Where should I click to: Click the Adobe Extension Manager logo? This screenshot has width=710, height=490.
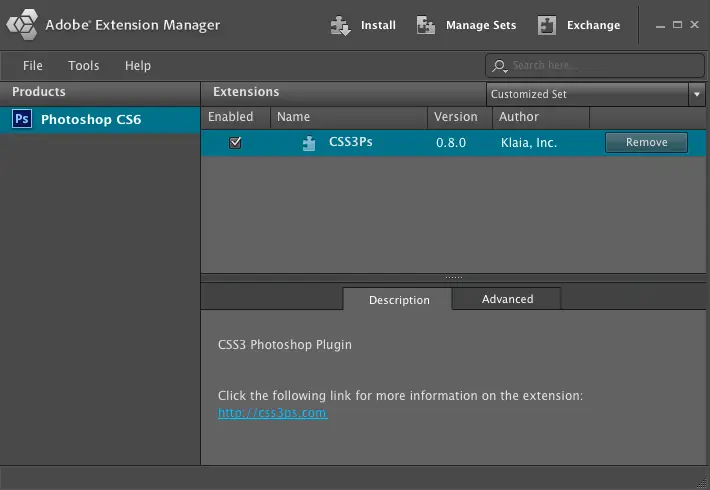(x=22, y=25)
